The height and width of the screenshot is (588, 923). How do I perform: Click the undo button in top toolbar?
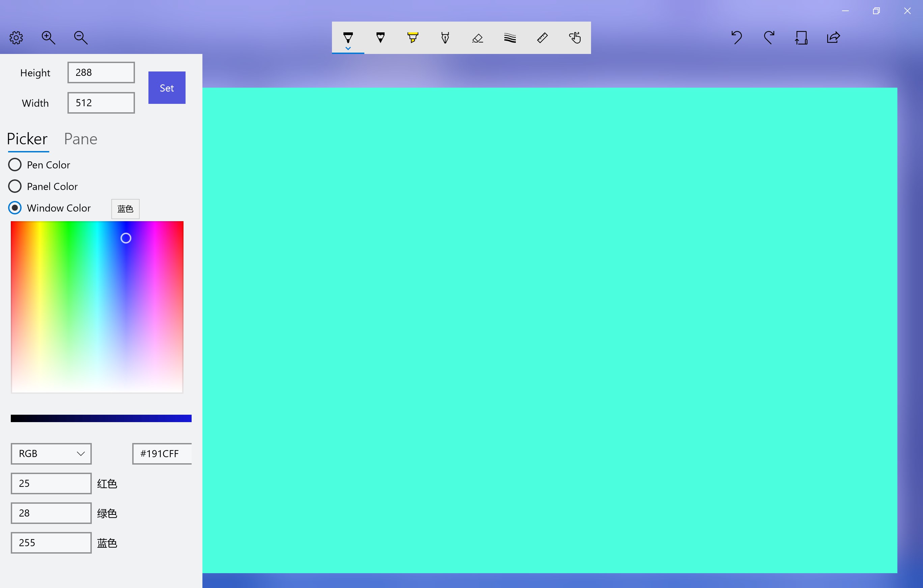click(738, 37)
